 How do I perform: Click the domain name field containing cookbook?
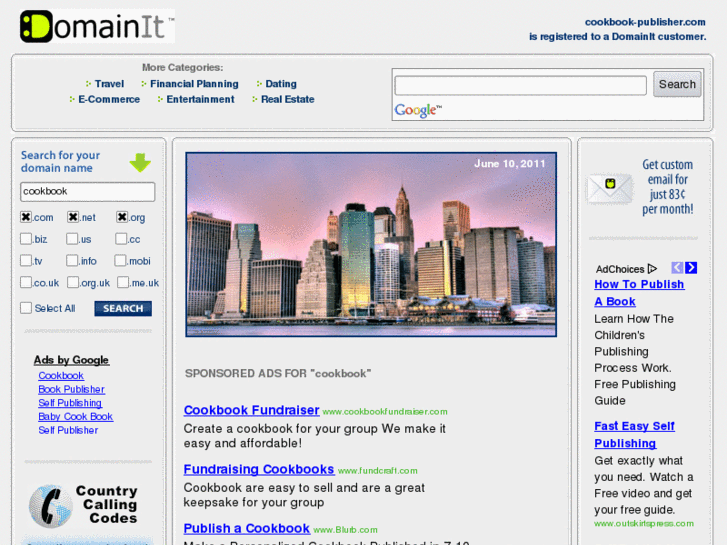[x=88, y=192]
